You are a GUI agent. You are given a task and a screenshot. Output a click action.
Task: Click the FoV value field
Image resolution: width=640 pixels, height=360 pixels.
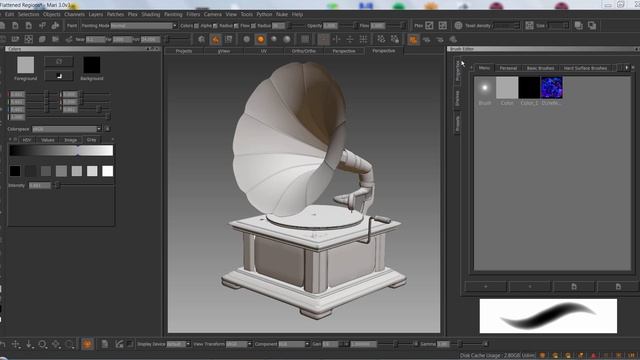[x=150, y=40]
